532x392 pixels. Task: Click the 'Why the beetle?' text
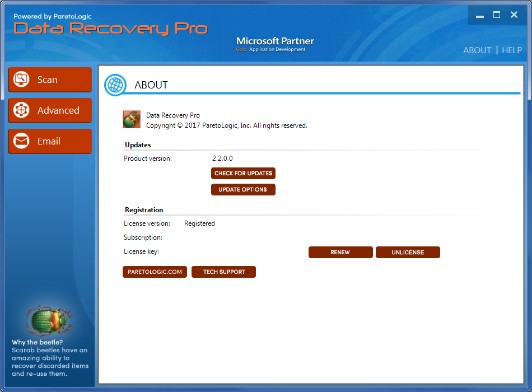point(38,342)
